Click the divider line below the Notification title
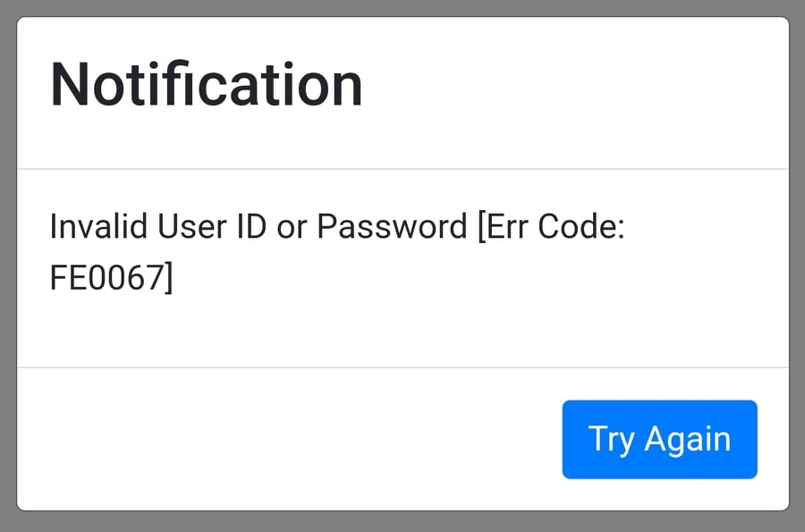The height and width of the screenshot is (532, 805). (x=402, y=168)
